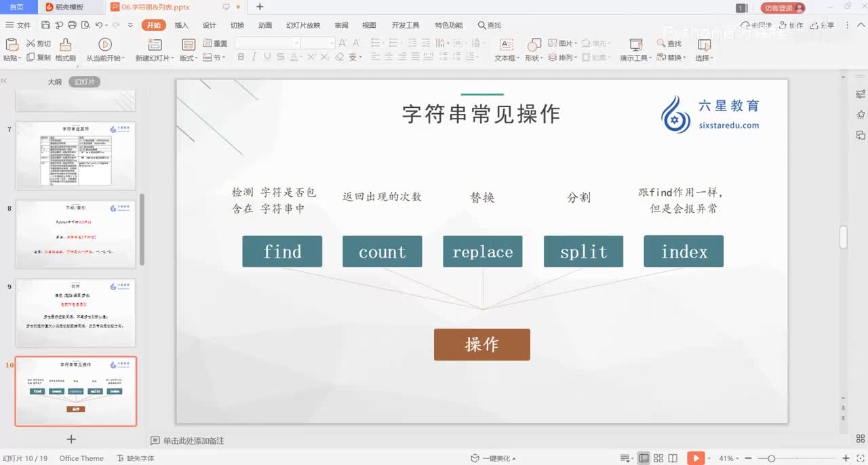This screenshot has height=465, width=868.
Task: Click the guest login (访客登录) button
Action: tap(783, 7)
